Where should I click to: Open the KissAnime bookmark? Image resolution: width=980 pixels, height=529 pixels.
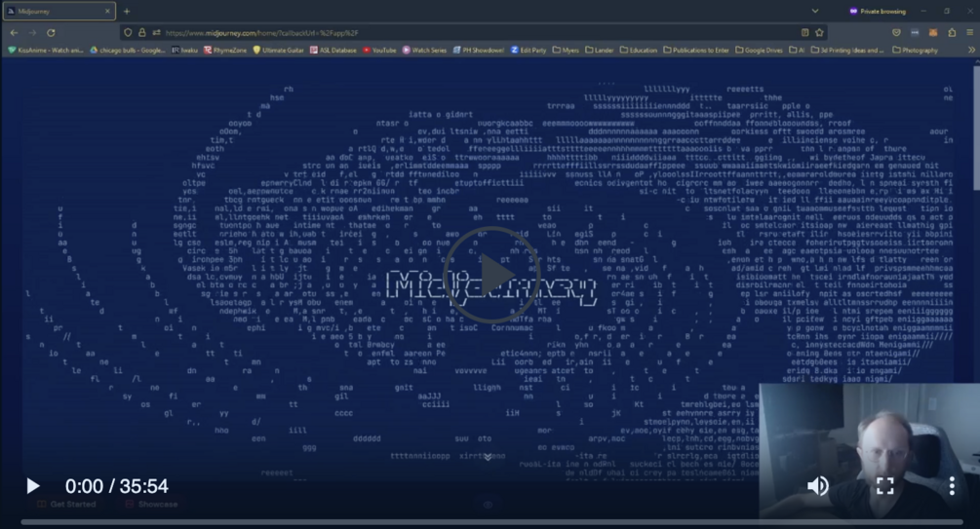pyautogui.click(x=45, y=50)
